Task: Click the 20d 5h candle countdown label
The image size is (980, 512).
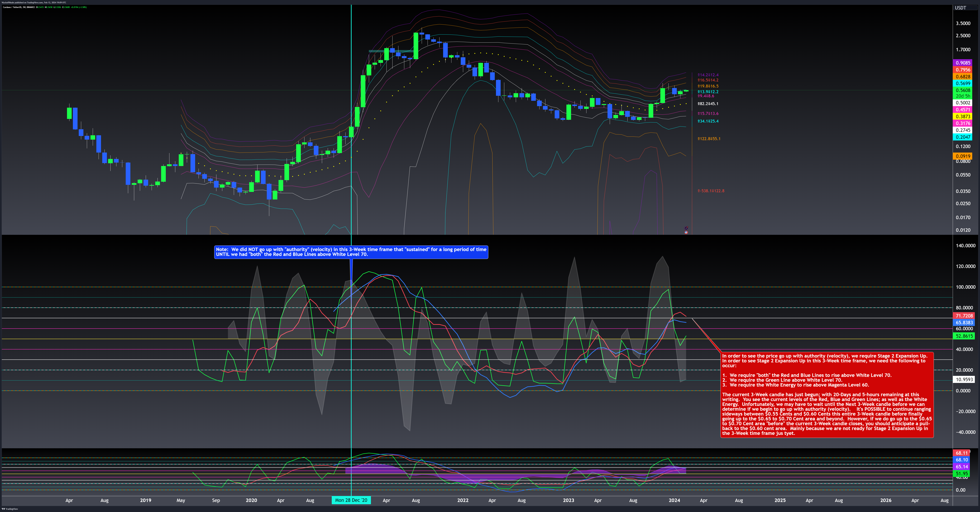Action: tap(963, 96)
